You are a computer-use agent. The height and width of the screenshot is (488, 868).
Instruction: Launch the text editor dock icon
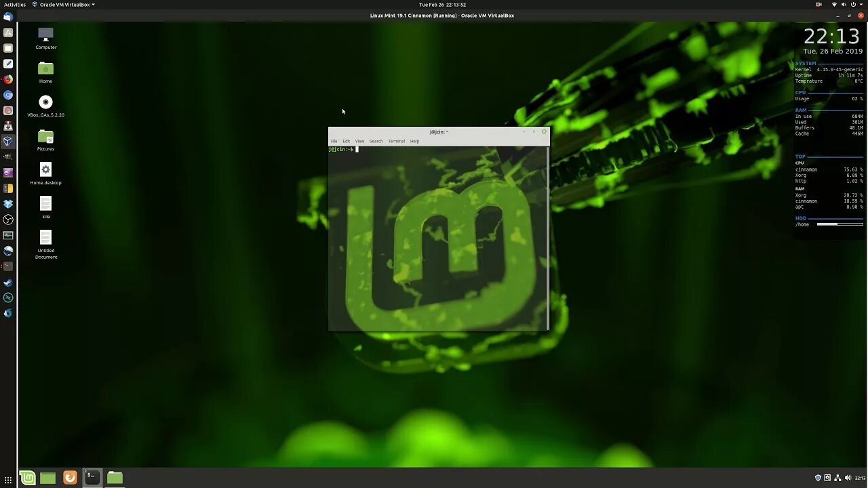pos(8,64)
